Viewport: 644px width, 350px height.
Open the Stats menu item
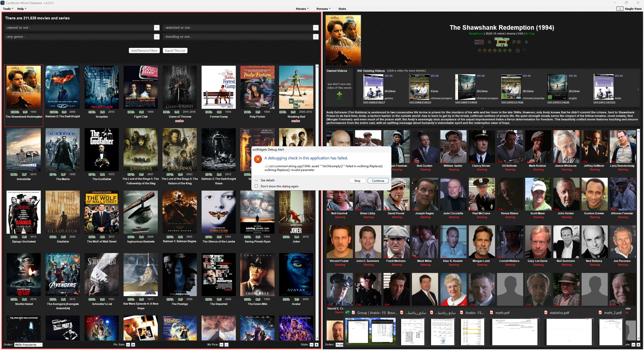[342, 9]
